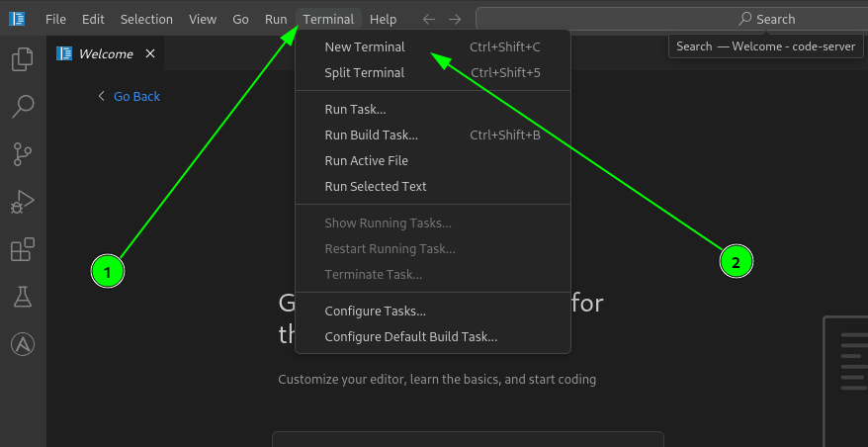
Task: Open the Source Control view
Action: (x=23, y=154)
